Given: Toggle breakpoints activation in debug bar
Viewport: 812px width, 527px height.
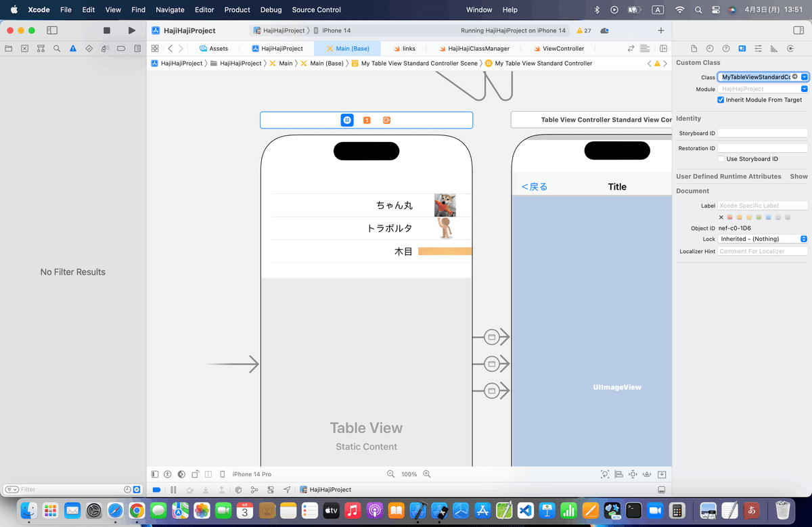Looking at the screenshot, I should [157, 490].
